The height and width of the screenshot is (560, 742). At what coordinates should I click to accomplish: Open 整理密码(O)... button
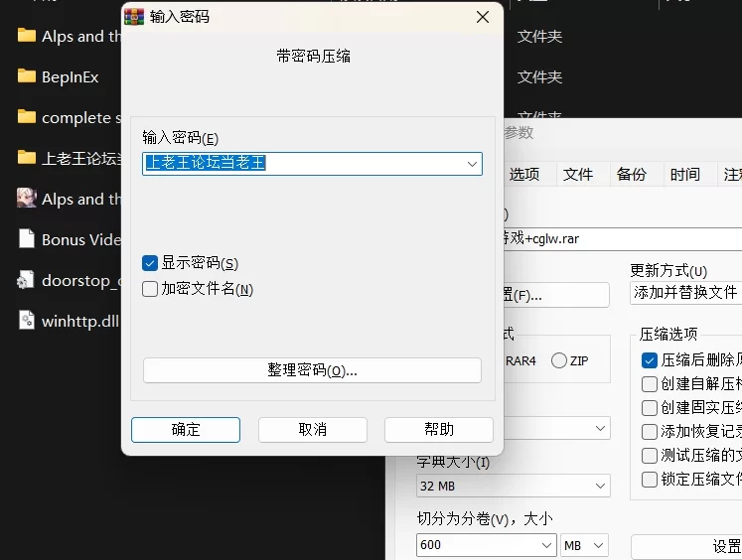[x=312, y=370]
